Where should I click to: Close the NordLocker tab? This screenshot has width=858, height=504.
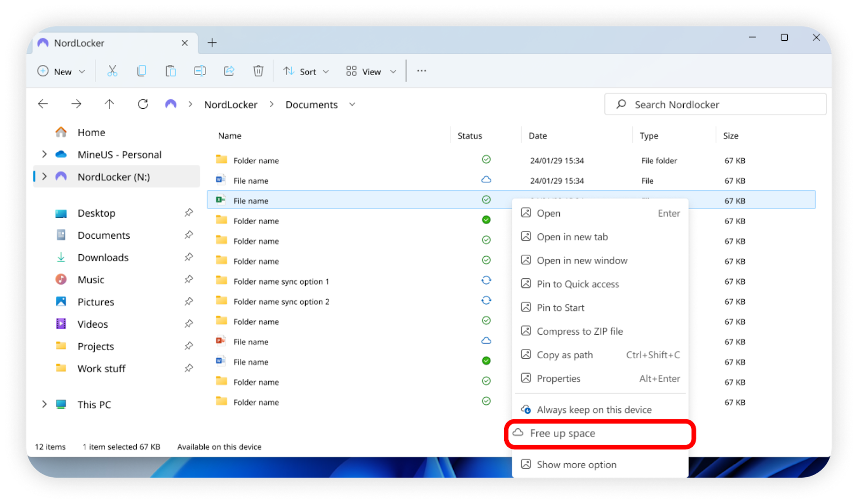tap(184, 43)
